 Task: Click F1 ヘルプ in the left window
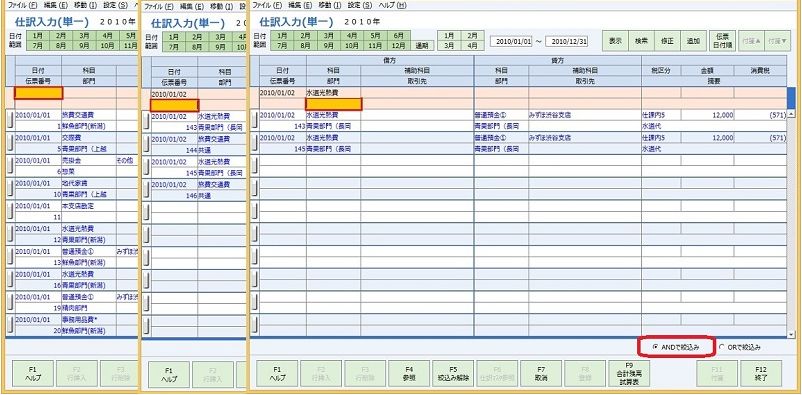pos(33,374)
